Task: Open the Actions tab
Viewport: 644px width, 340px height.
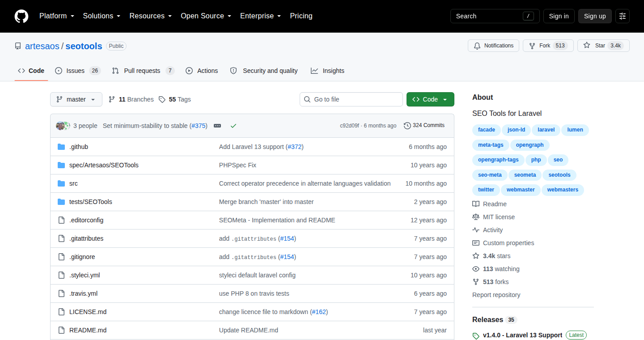Action: (x=202, y=71)
